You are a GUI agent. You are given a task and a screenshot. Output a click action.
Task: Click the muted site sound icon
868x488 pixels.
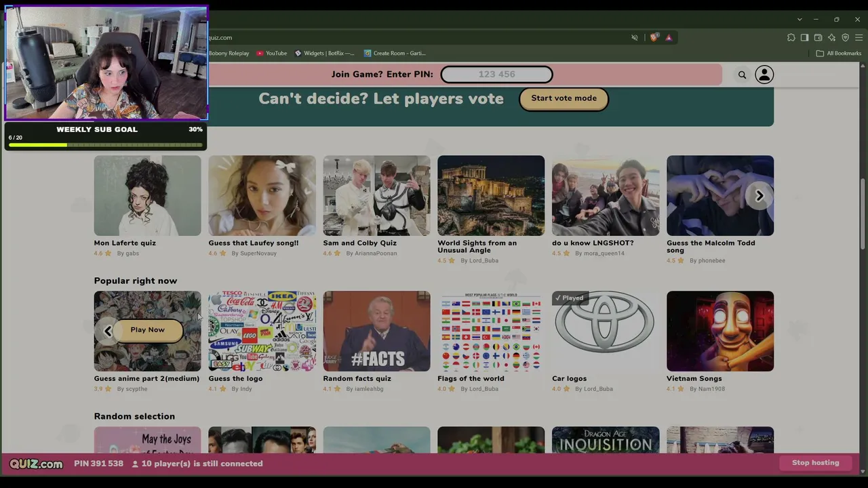pos(635,38)
